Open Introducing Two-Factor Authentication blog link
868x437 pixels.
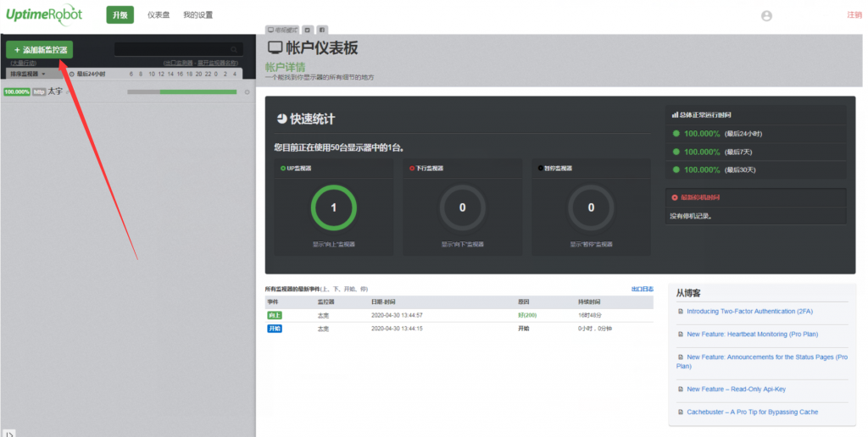point(749,312)
